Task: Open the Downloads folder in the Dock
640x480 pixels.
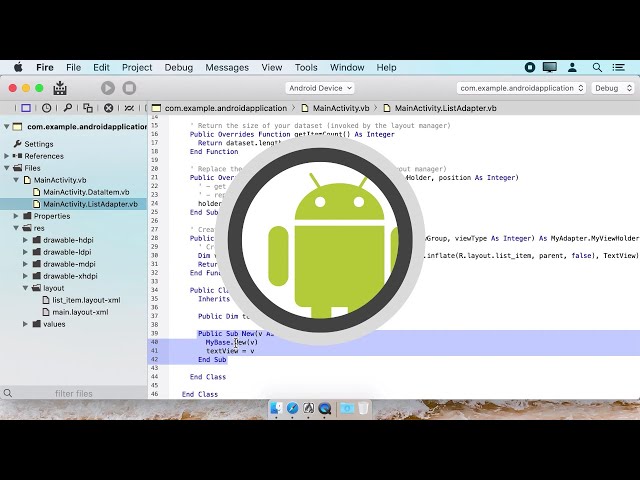Action: point(347,408)
